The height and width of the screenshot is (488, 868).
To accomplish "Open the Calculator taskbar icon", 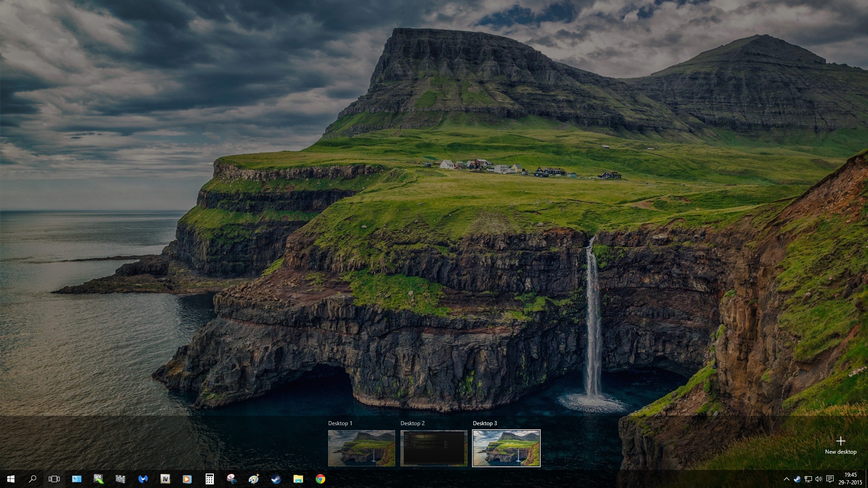I will (209, 479).
